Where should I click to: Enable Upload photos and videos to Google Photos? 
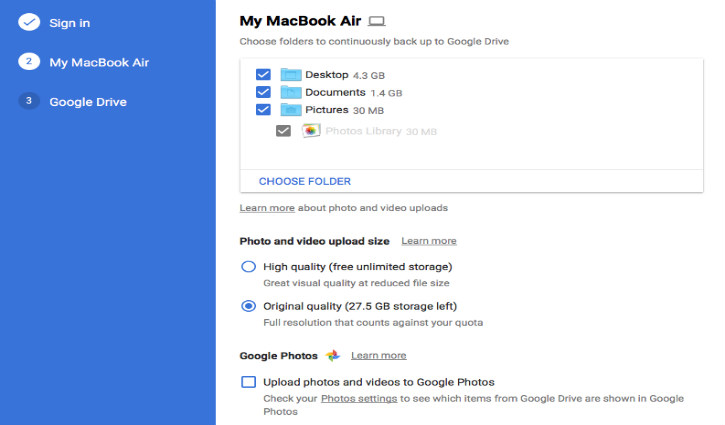(248, 382)
